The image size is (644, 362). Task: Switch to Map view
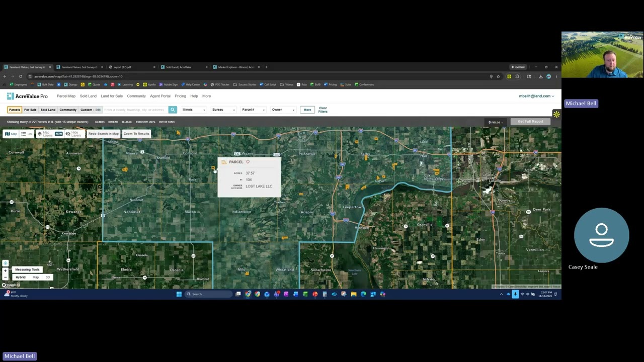click(11, 134)
